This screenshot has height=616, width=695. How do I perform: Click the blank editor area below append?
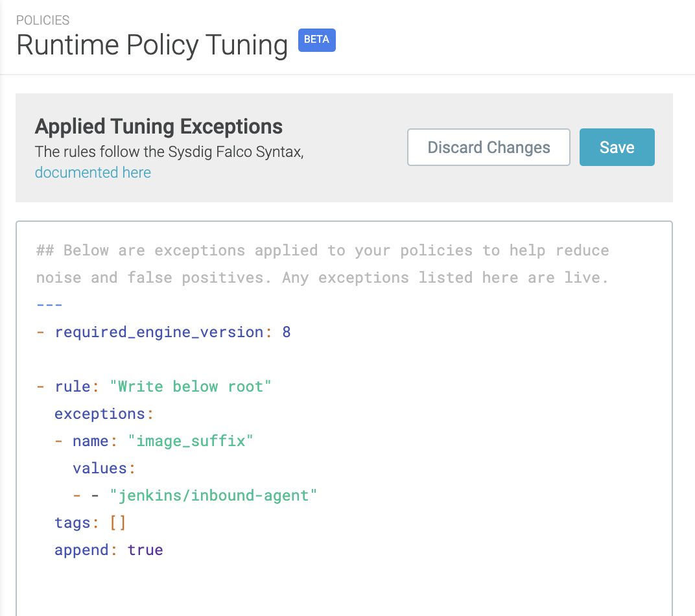pyautogui.click(x=344, y=590)
